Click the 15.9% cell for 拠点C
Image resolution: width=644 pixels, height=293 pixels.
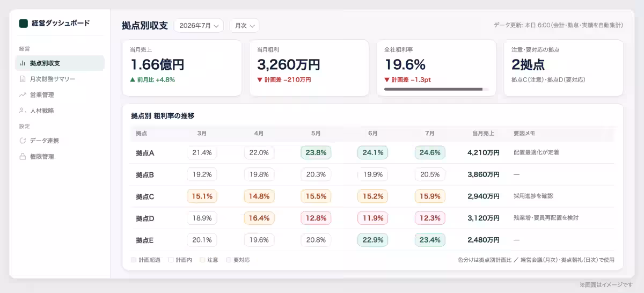tap(430, 196)
